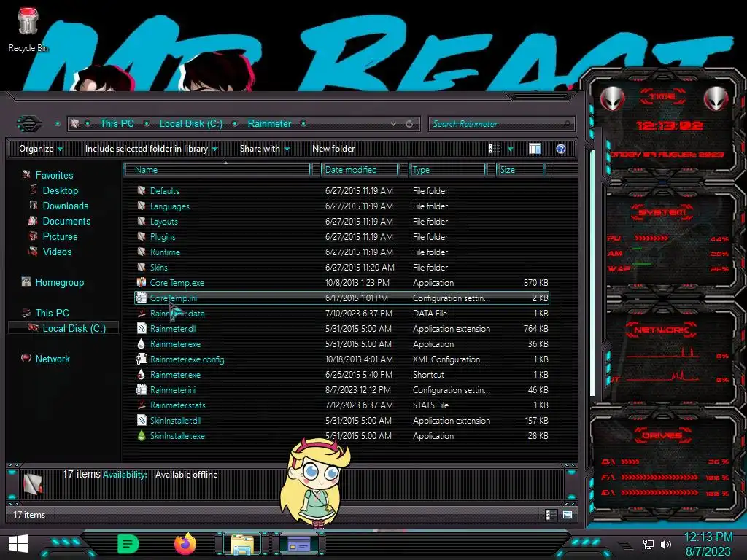Screen dimensions: 747x560
Task: Open the taskbar clock and date
Action: tap(708, 544)
